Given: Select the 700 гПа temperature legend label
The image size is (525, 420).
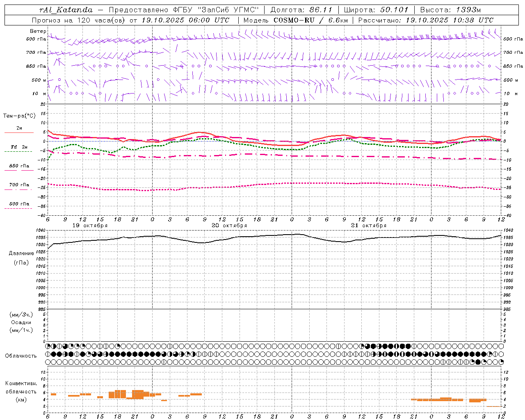Looking at the screenshot, I should point(19,185).
